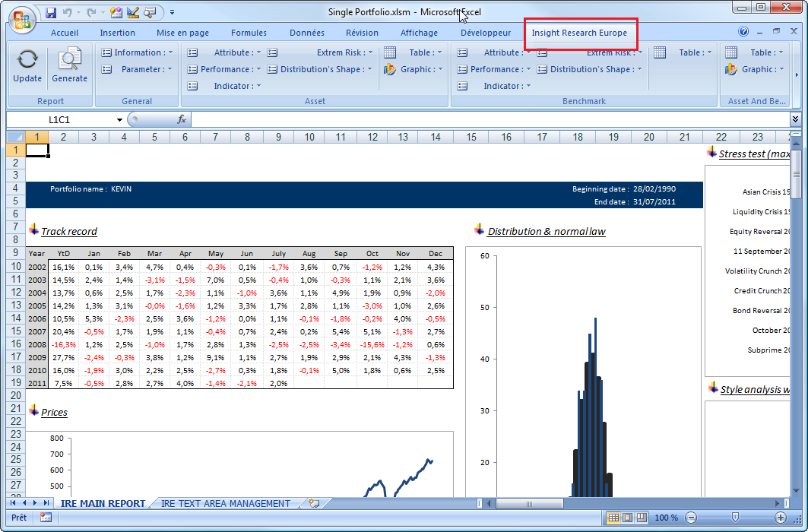This screenshot has width=808, height=532.
Task: Select the Insight Research Europe ribbon tab
Action: (580, 33)
